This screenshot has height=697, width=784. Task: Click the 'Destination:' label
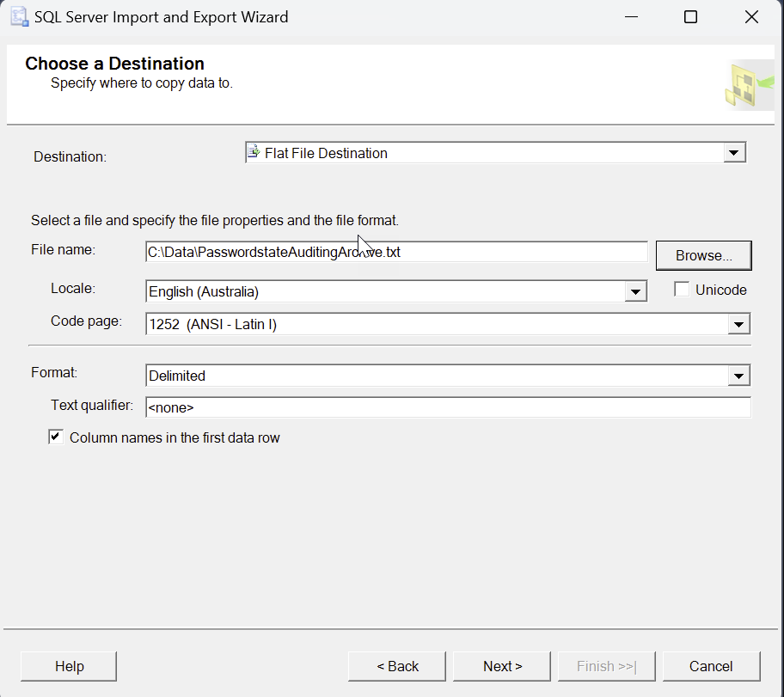[70, 157]
